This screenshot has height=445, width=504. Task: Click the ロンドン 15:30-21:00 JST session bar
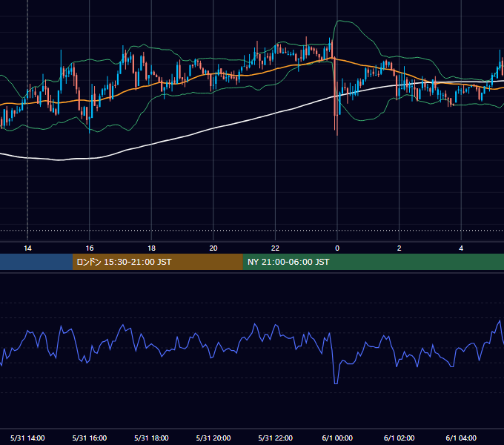pos(157,262)
